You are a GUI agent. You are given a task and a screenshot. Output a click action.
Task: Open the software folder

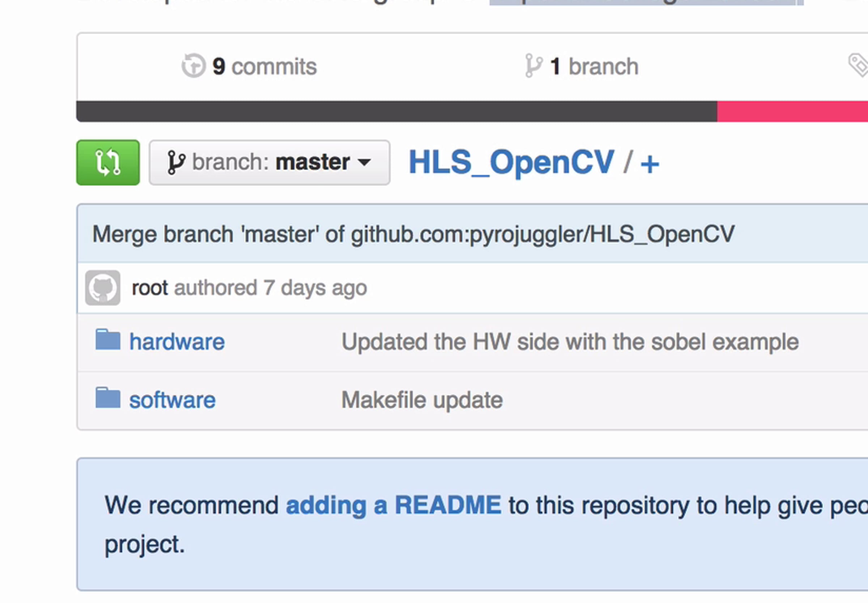point(172,400)
